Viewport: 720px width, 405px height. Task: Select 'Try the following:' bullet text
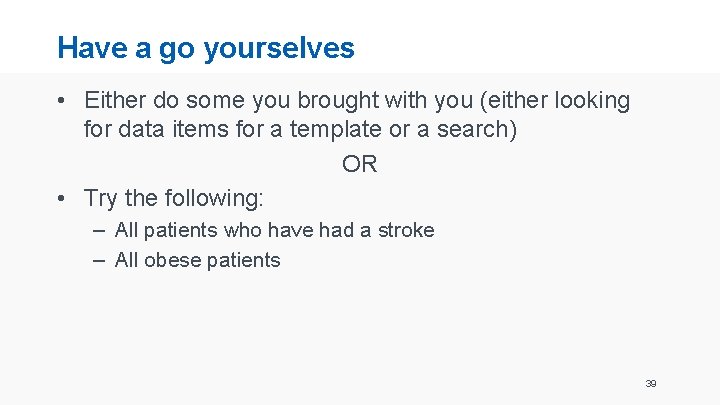[x=174, y=198]
